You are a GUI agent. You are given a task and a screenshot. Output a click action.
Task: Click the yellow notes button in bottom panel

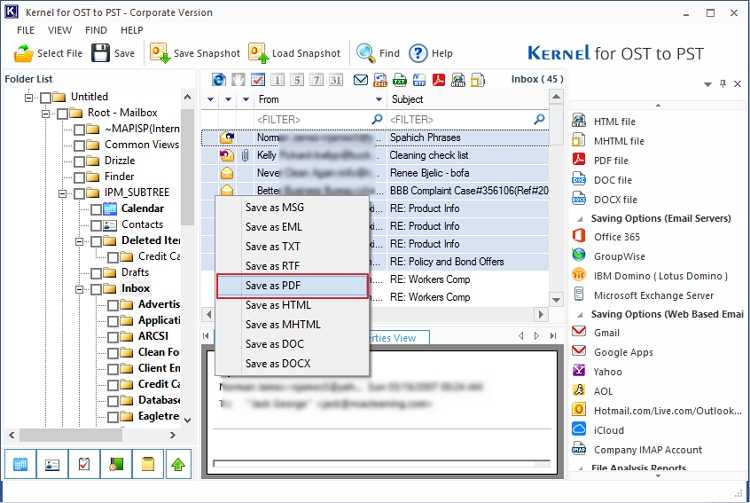[148, 464]
